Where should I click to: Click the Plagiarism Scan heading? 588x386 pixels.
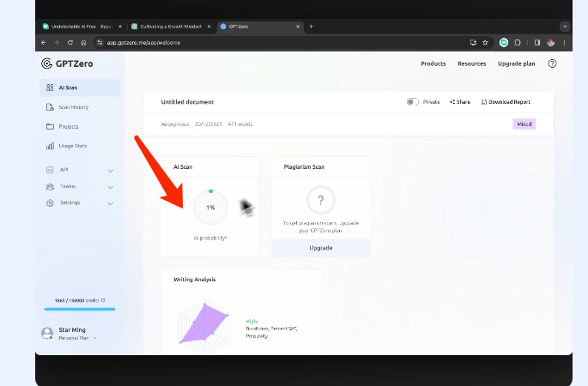[x=304, y=167]
